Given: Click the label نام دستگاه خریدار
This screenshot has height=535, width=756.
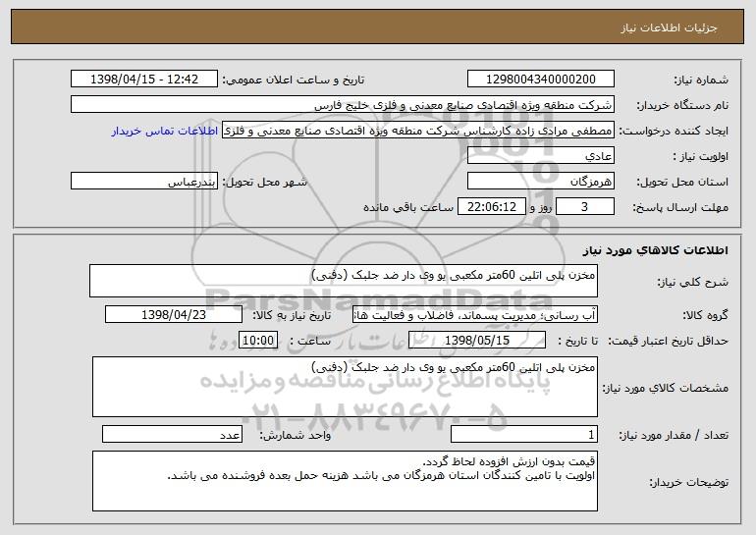Looking at the screenshot, I should pyautogui.click(x=683, y=105).
